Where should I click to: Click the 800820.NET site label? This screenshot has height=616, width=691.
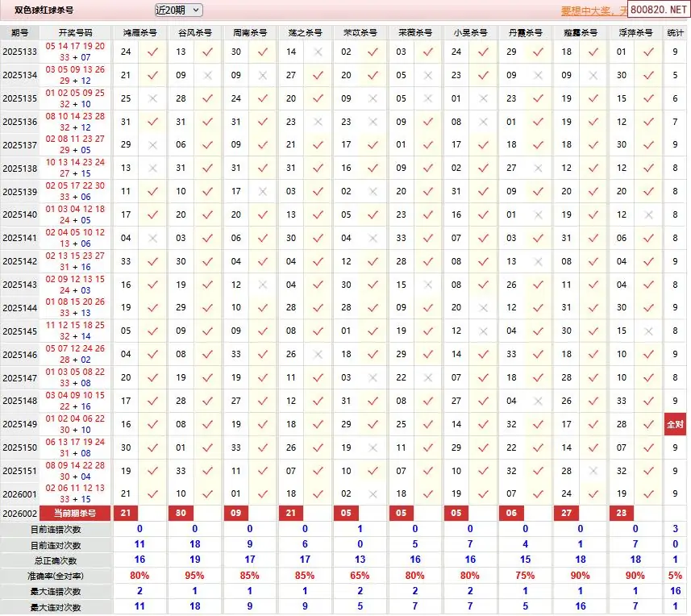[659, 10]
